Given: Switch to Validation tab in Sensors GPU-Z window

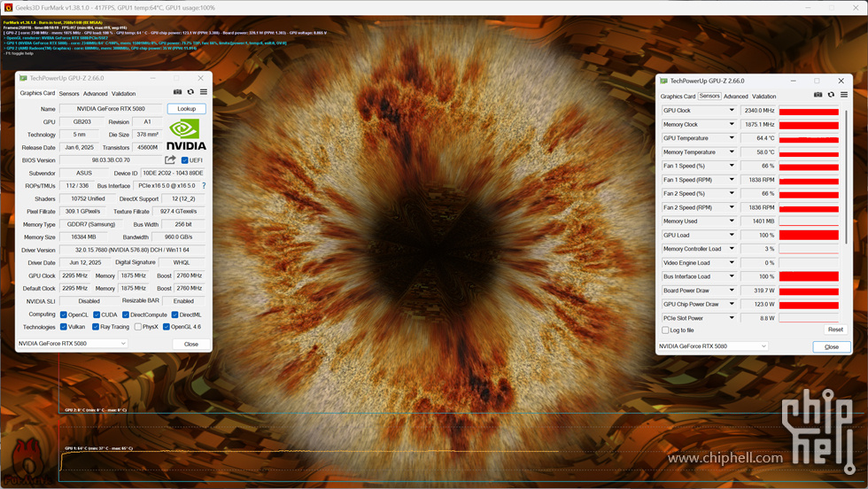Looking at the screenshot, I should pyautogui.click(x=763, y=97).
